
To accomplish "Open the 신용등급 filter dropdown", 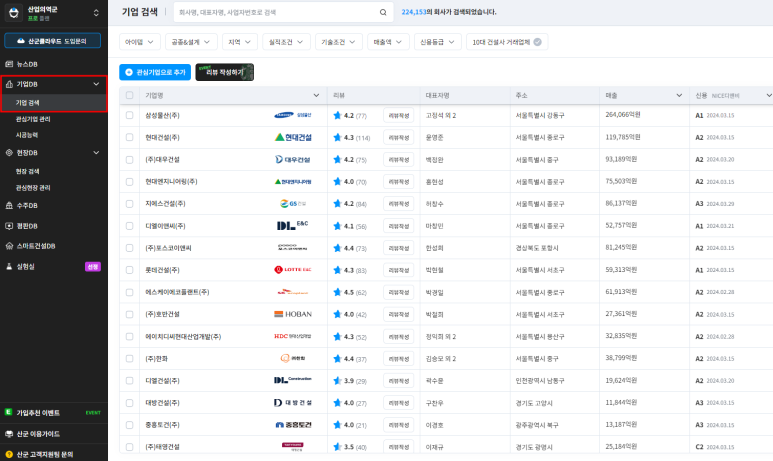I will 437,42.
